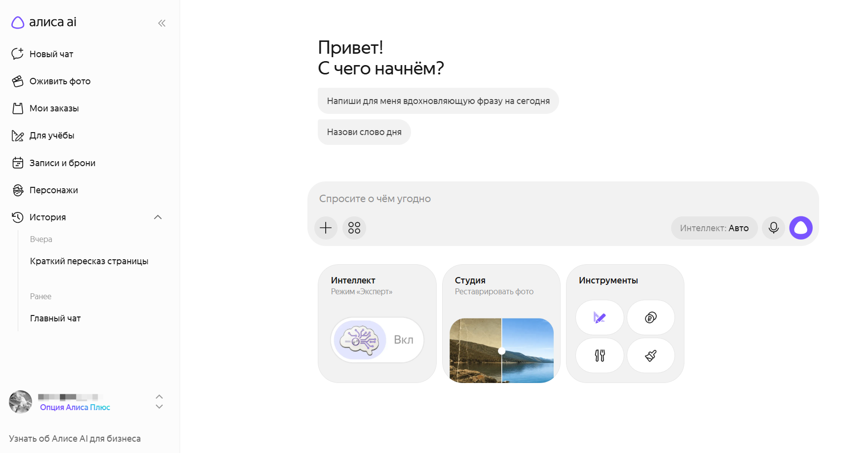Screen dimensions: 868x453
Task: Click the Вчера history label
Action: tap(41, 240)
